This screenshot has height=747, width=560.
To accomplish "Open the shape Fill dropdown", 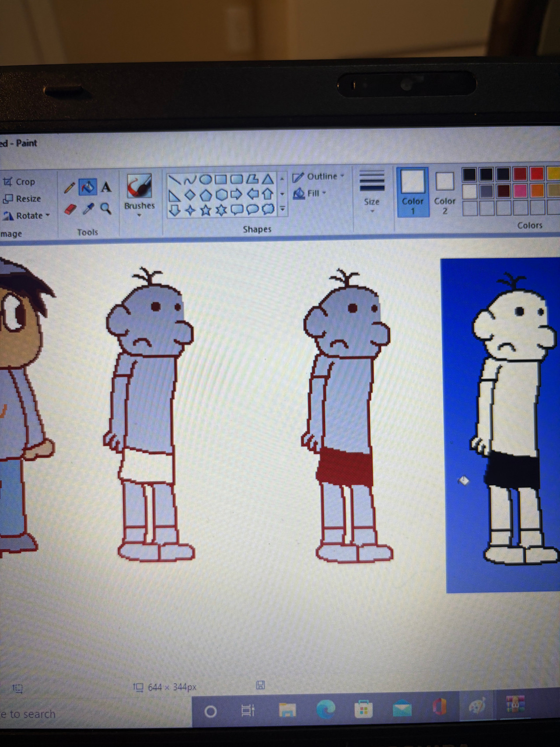I will click(310, 193).
